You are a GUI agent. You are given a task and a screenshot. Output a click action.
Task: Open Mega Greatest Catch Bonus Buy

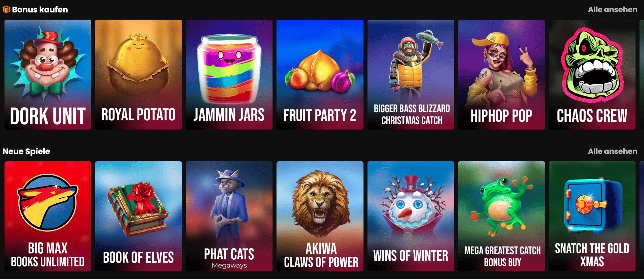pos(501,216)
